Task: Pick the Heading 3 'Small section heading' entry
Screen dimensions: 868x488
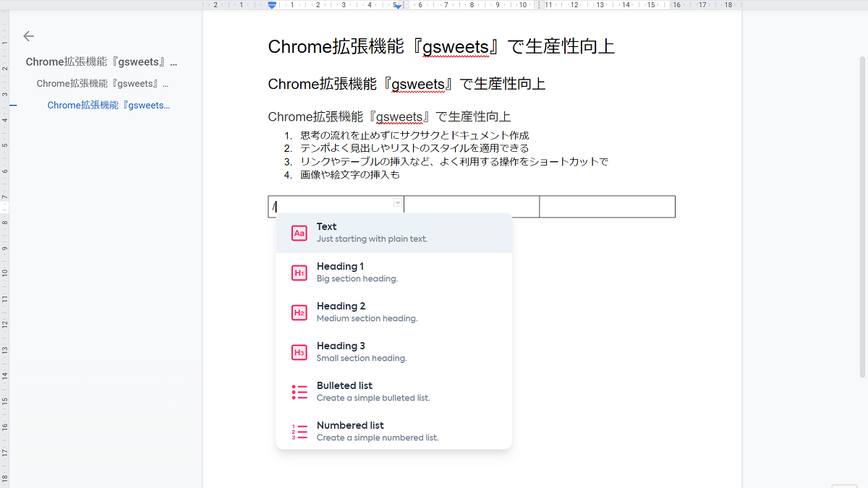Action: tap(362, 358)
